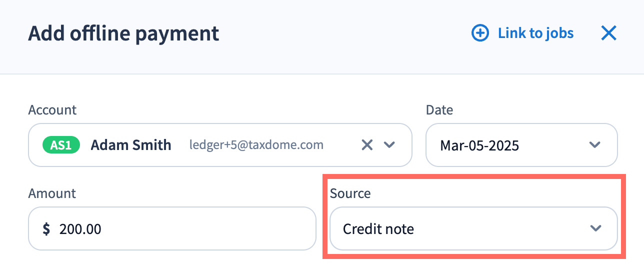Click the Add offline payment heading
Viewport: 644px width, 269px height.
click(x=123, y=33)
